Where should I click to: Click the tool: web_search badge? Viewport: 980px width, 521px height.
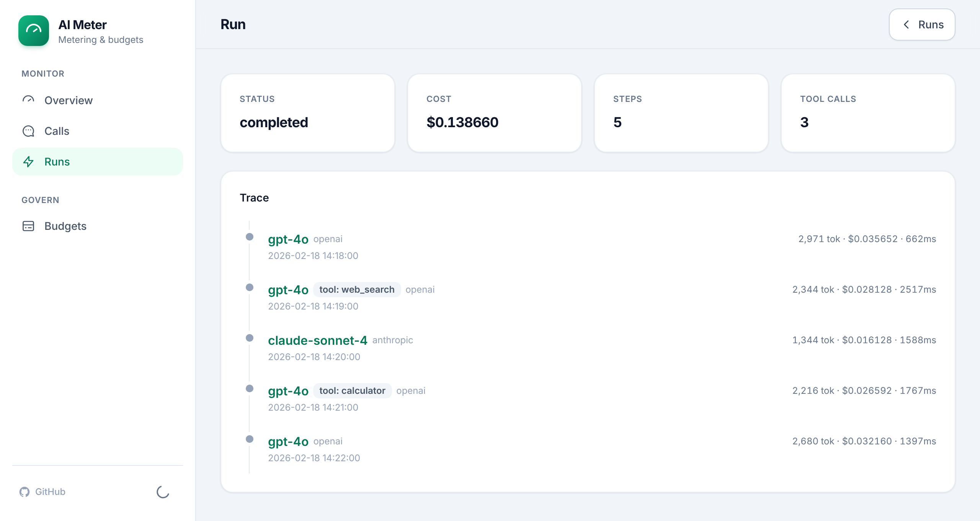[x=357, y=290]
